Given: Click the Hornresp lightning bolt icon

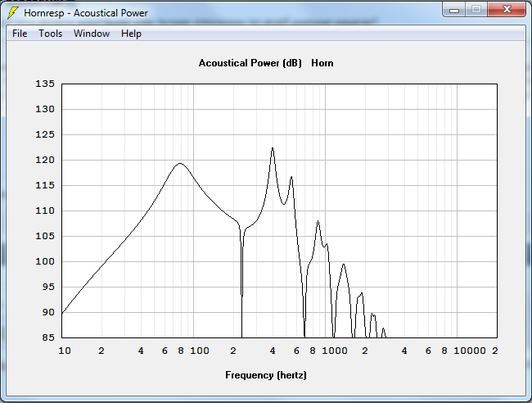Looking at the screenshot, I should [13, 12].
